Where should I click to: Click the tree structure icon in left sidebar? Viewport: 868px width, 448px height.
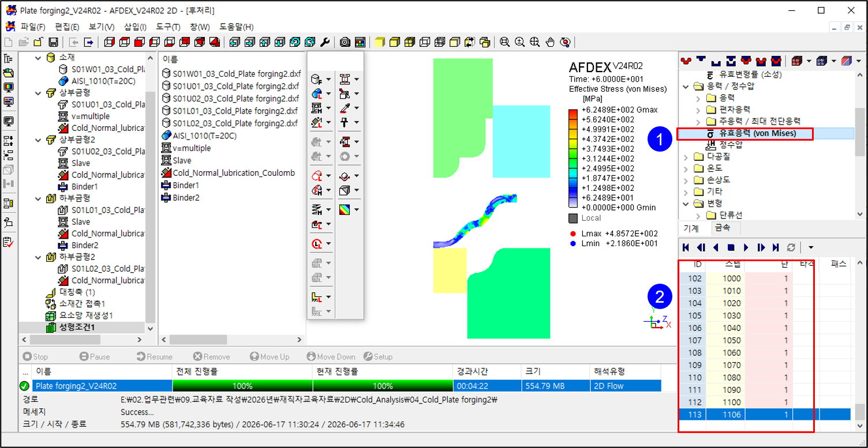coord(9,59)
